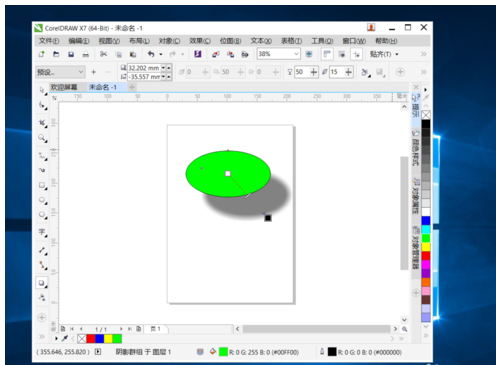Click the Print icon in the toolbar
Screen dimensions: 496x365
(86, 54)
